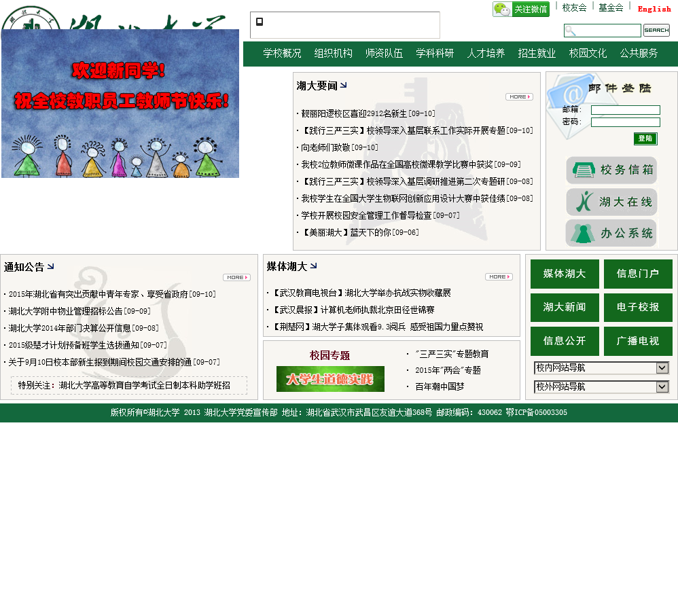This screenshot has height=616, width=678.
Task: Click the green 电子校报 tile
Action: coord(638,308)
